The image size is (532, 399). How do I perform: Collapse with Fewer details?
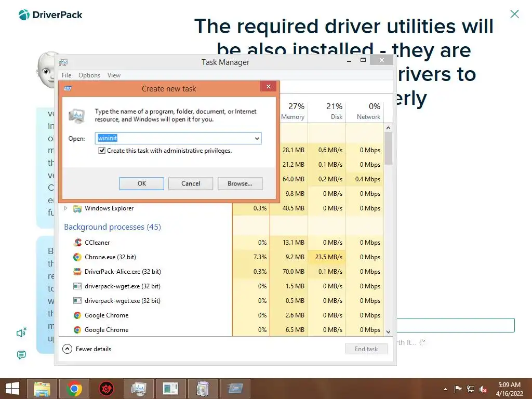tap(87, 349)
